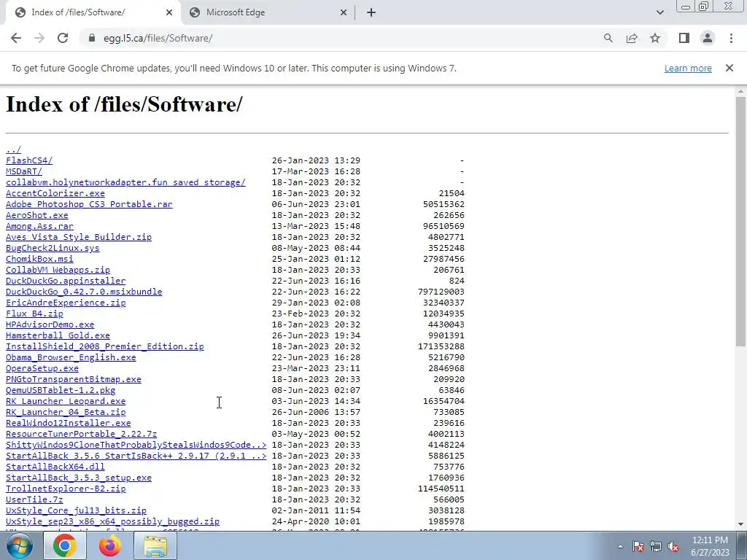Download StartAllBackX64.dll
The width and height of the screenshot is (747, 560).
[55, 467]
